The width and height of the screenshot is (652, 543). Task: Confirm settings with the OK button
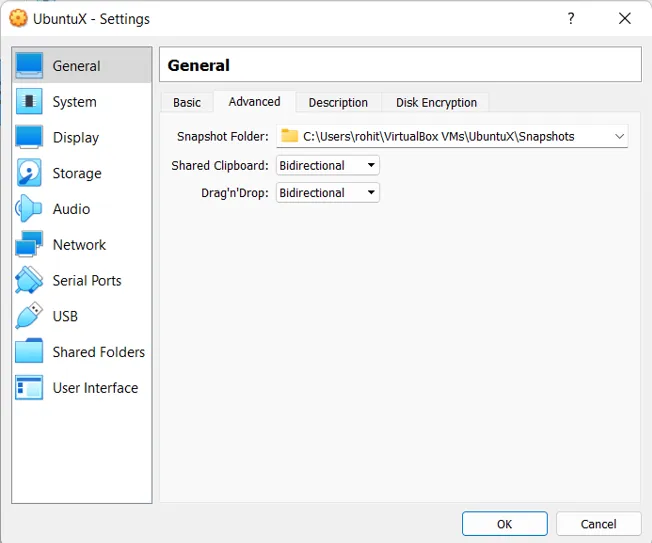click(504, 524)
